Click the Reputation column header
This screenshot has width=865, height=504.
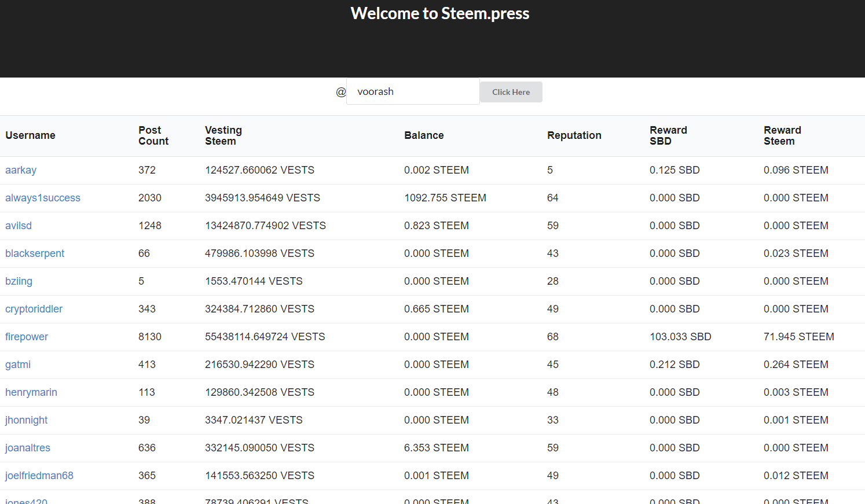pyautogui.click(x=574, y=135)
